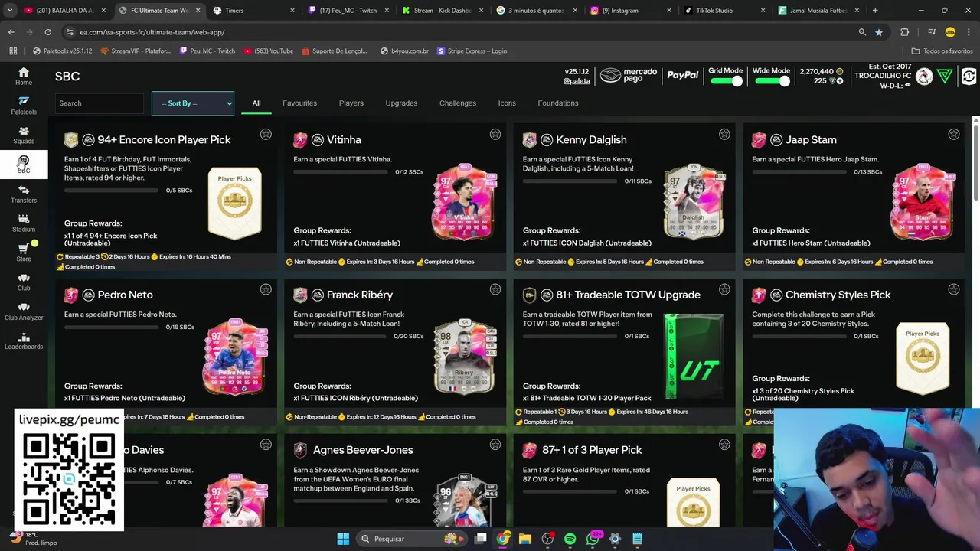Screen dimensions: 980x551
Task: Open the 87+ 1 of 3 Player Pick card
Action: click(625, 481)
